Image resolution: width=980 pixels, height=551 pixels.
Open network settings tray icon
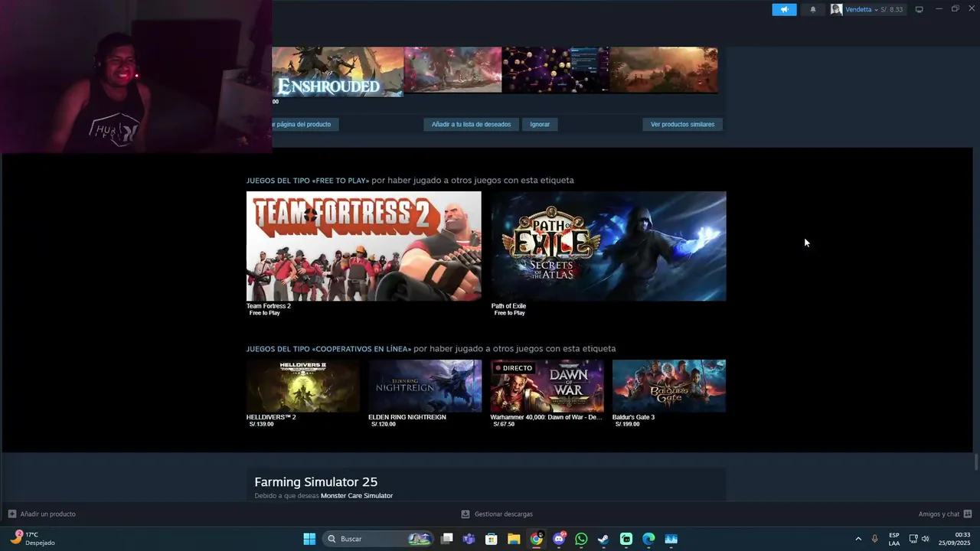point(913,539)
